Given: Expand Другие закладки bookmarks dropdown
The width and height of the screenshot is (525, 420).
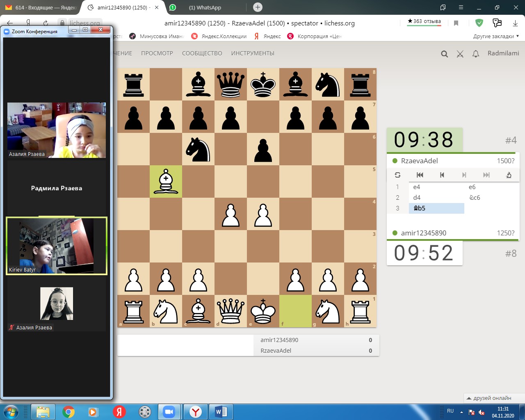Looking at the screenshot, I should (495, 36).
